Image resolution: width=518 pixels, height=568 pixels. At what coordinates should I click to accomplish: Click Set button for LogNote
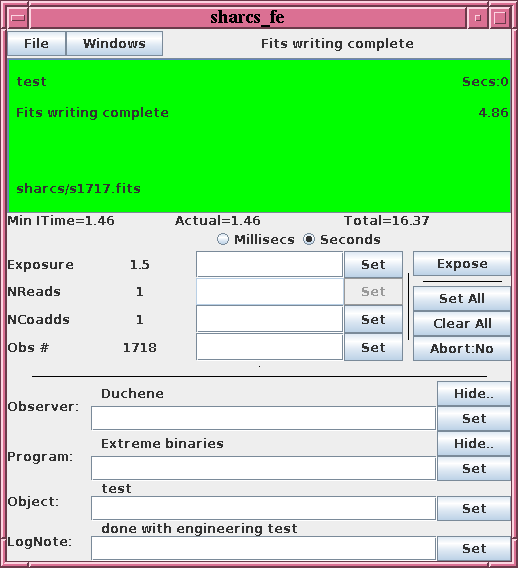(474, 548)
